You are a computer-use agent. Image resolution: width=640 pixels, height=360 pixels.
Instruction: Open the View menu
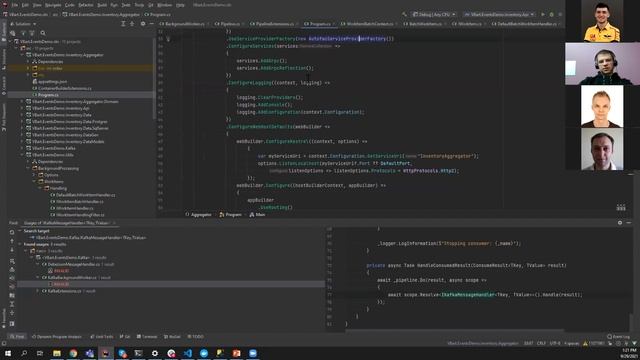[37, 5]
